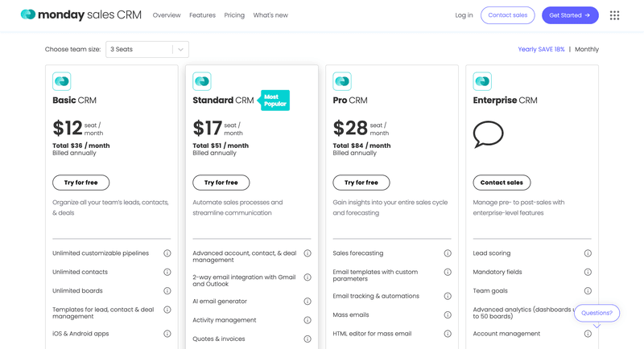Click the Total $36 / month text
Screen dimensions: 644x349
click(x=81, y=146)
